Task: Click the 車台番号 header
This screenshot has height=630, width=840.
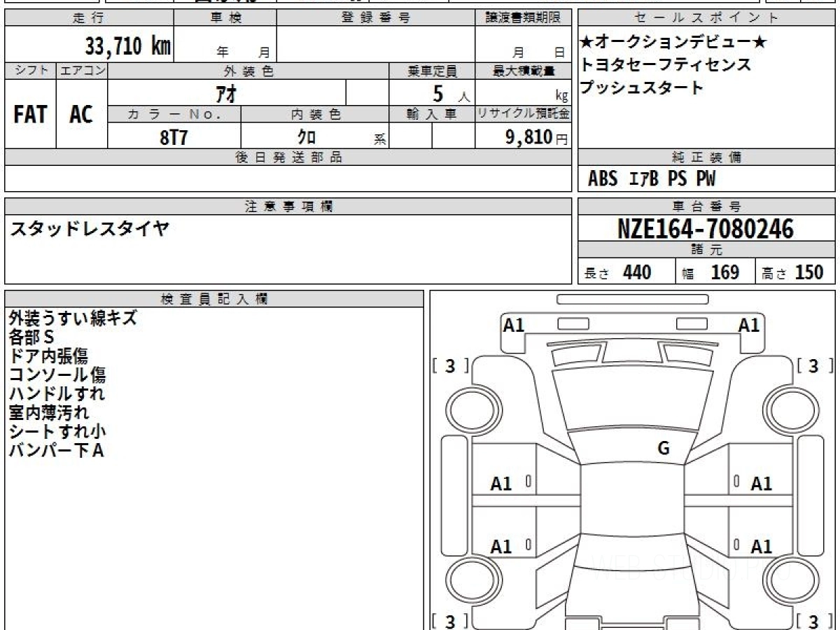Action: (706, 206)
